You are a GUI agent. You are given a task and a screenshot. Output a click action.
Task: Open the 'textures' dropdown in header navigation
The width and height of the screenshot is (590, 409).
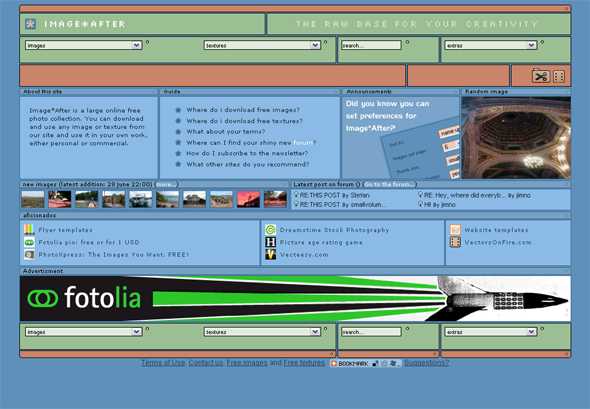coord(262,45)
